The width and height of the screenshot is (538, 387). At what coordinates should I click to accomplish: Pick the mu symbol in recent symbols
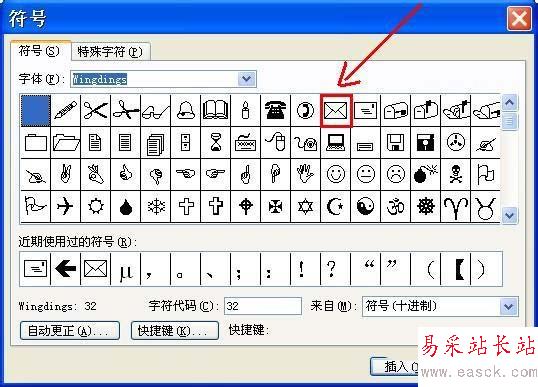click(x=126, y=269)
